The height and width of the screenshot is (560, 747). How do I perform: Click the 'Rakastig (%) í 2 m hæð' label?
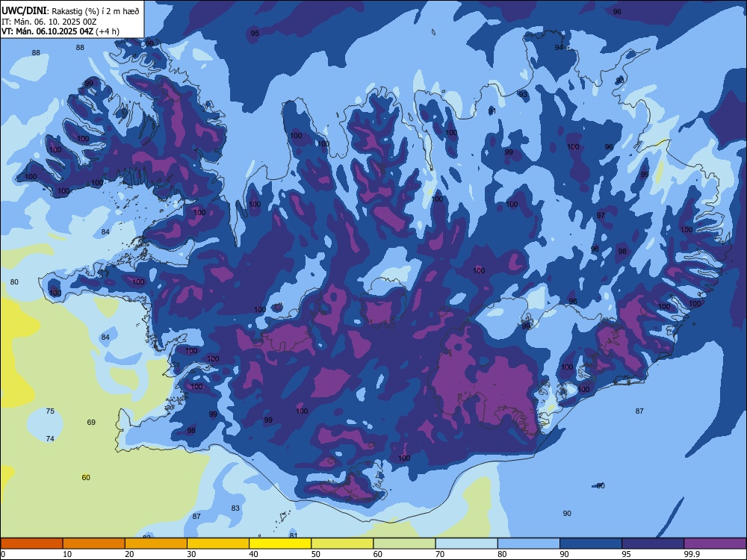96,11
